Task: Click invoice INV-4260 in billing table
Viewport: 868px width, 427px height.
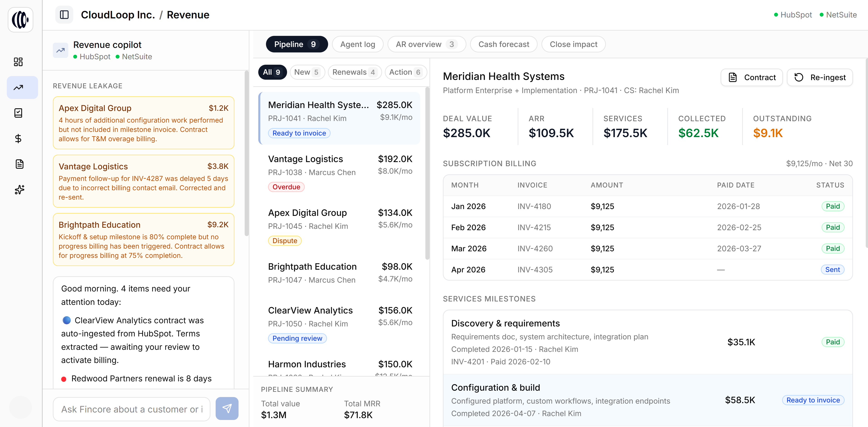Action: click(x=535, y=249)
